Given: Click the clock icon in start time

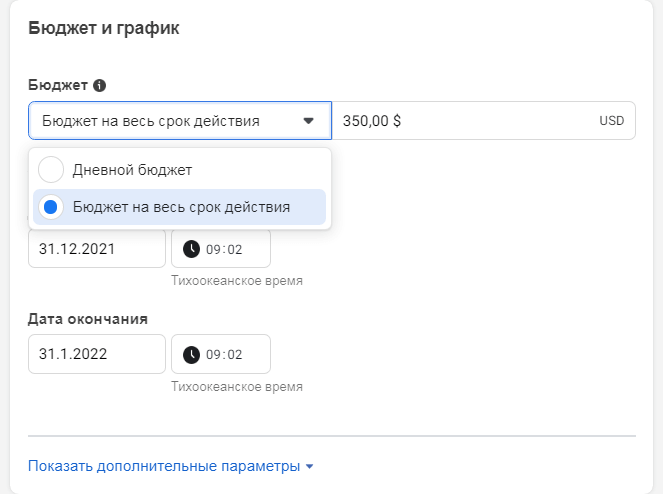Looking at the screenshot, I should (x=190, y=249).
